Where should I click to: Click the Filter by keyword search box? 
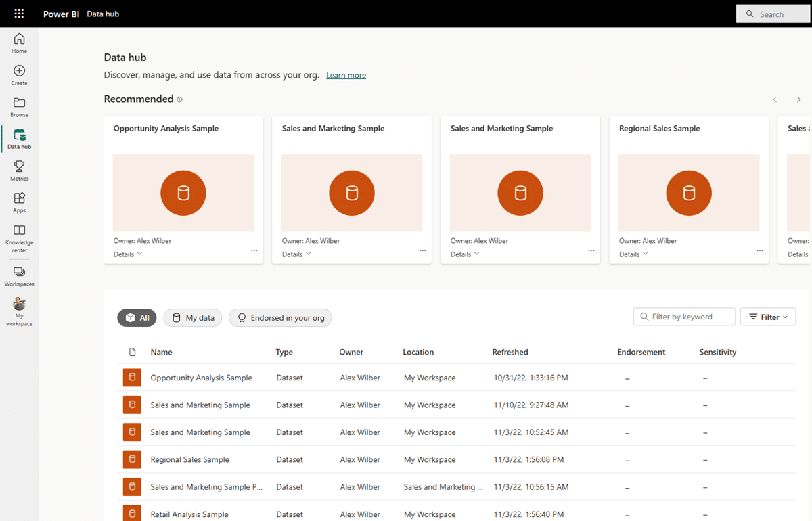pos(683,316)
